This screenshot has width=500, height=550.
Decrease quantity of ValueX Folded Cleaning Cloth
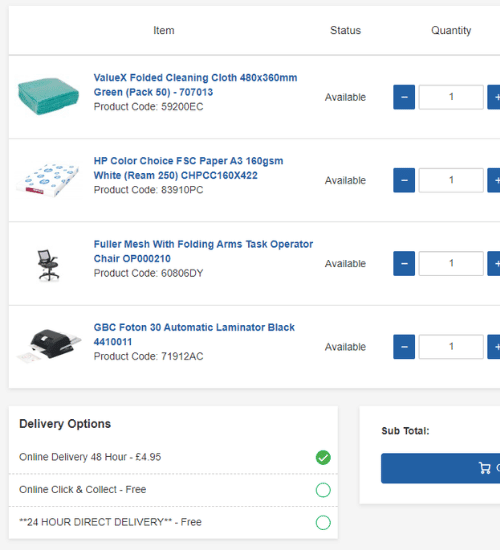pos(404,97)
